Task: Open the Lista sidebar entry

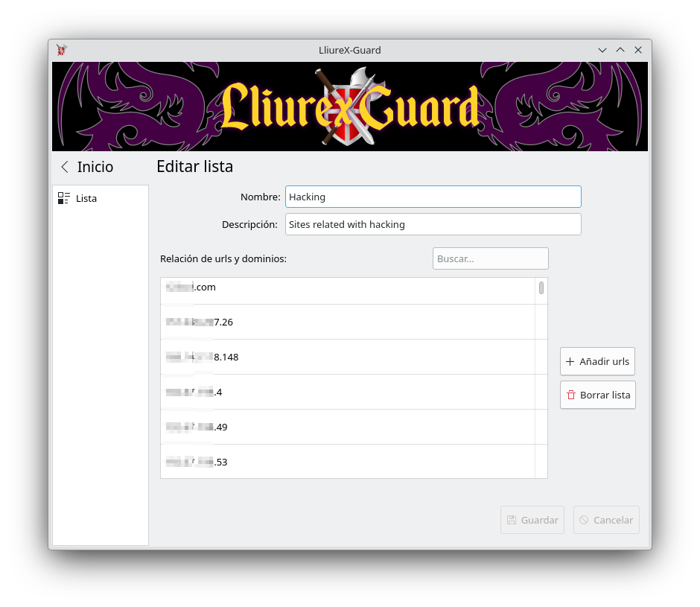Action: (x=101, y=198)
